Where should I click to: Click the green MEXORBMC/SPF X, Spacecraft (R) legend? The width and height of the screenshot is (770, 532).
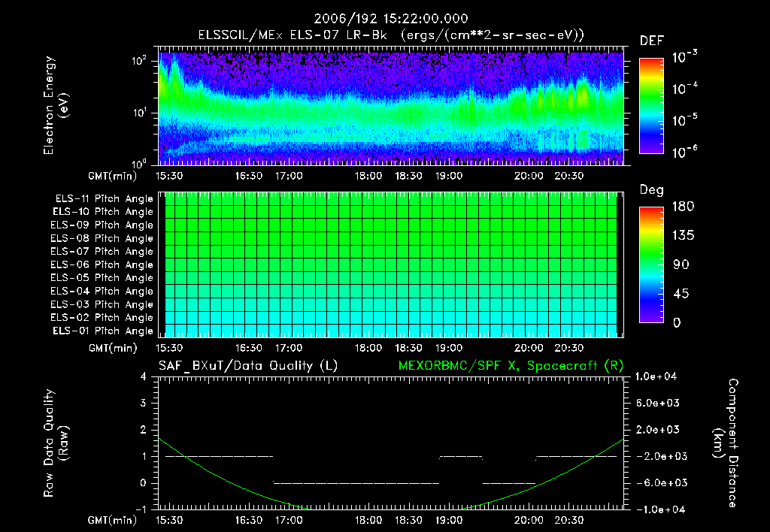tap(511, 366)
